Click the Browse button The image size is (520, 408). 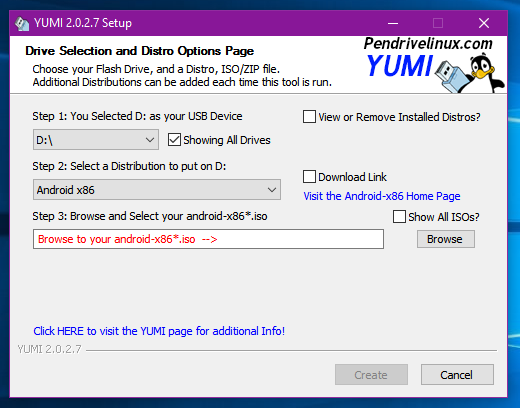(446, 239)
